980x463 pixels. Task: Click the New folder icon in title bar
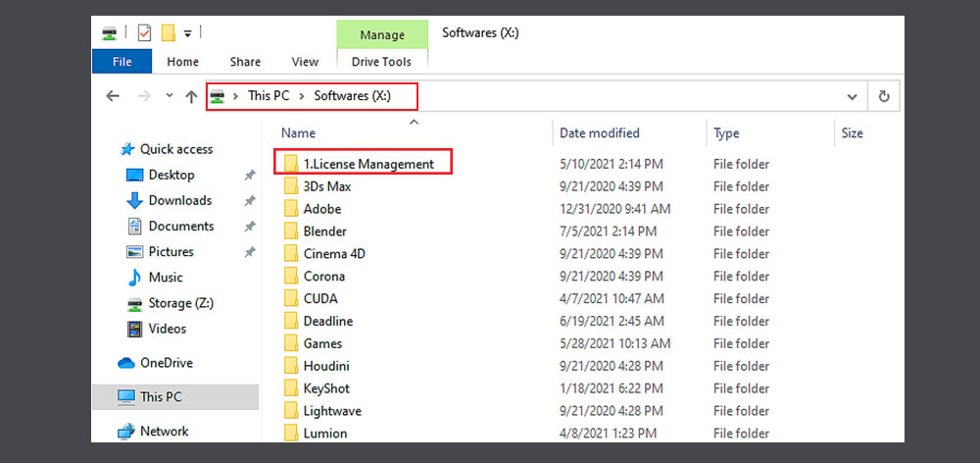(168, 33)
